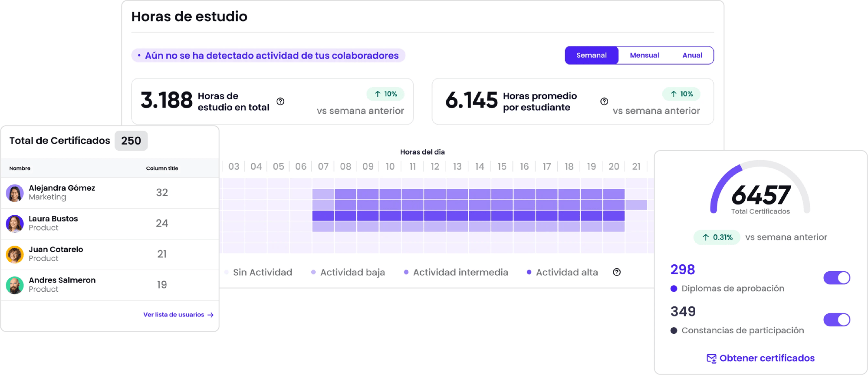
Task: Click Laura Bustos's profile picture
Action: coord(15,224)
